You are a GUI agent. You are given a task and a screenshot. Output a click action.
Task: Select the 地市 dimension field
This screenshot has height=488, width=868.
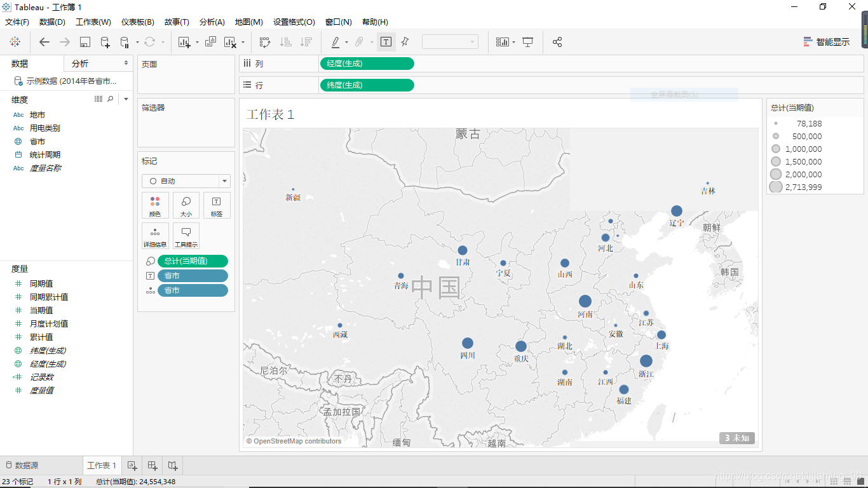[x=37, y=115]
